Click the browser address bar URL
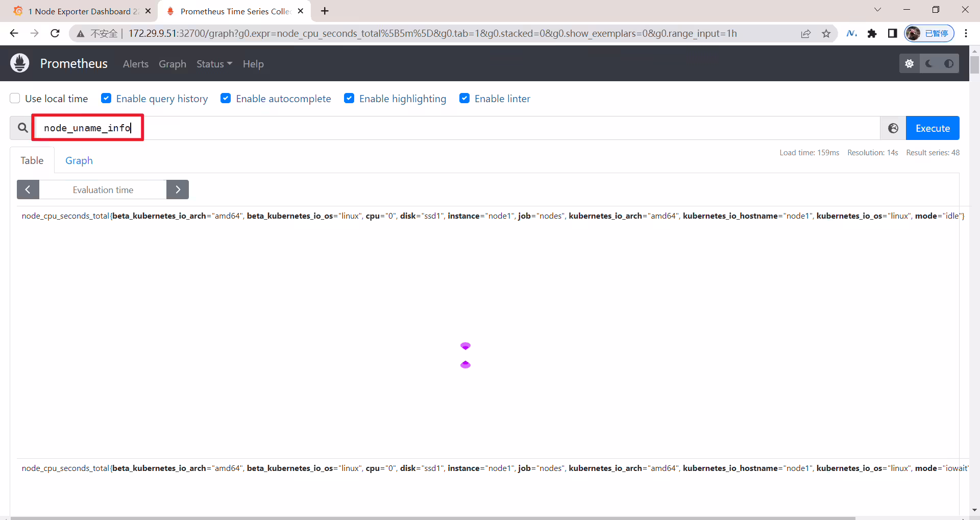980x520 pixels. tap(433, 34)
